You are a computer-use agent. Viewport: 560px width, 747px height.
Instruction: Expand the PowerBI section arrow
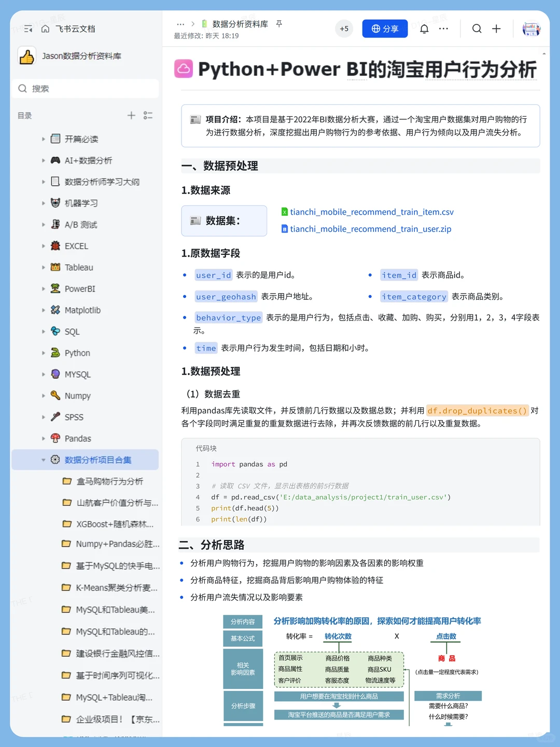point(44,289)
